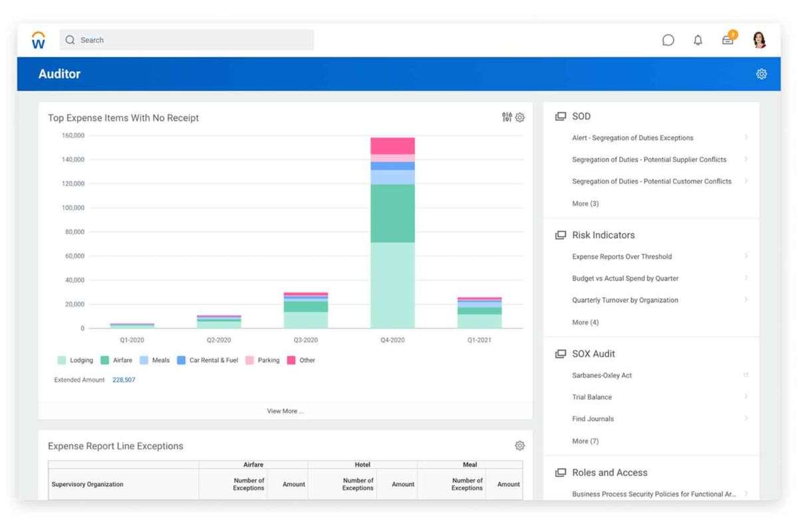Select the SOD panel header

pos(582,116)
